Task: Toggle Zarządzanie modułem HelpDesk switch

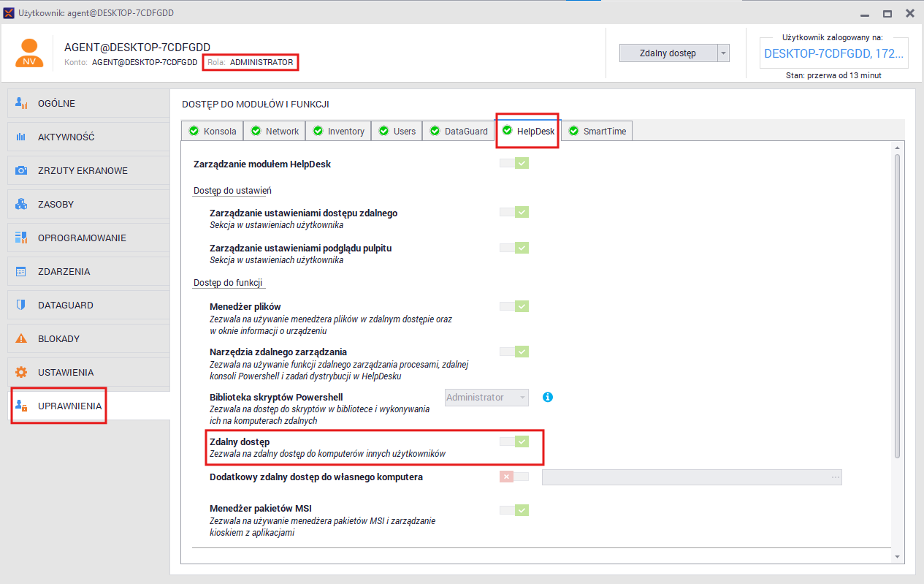Action: click(514, 163)
